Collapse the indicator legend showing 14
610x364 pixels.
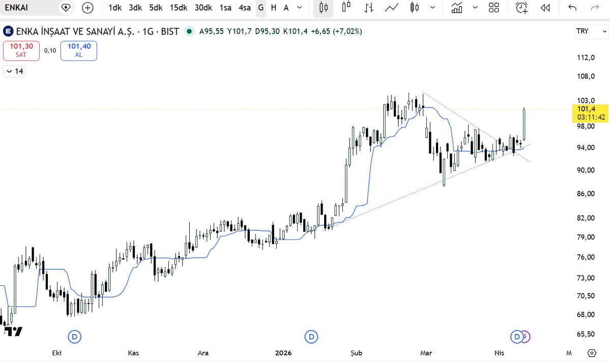(x=14, y=71)
